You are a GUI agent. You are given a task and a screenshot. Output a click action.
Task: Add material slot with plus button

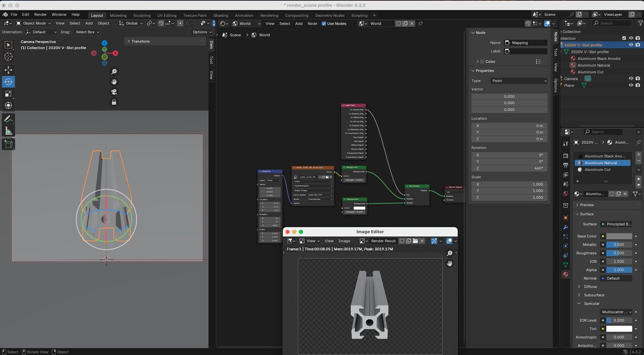point(638,154)
